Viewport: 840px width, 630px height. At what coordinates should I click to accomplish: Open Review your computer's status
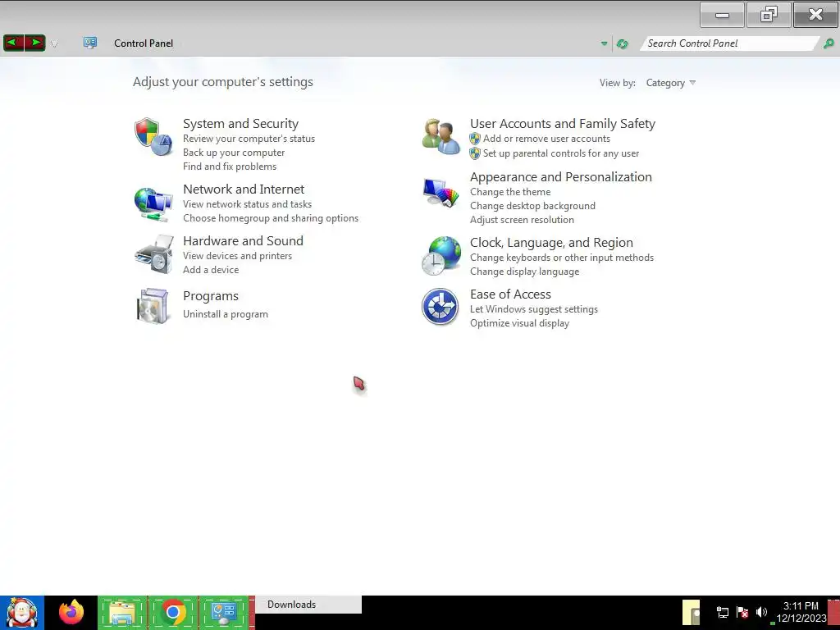tap(249, 139)
